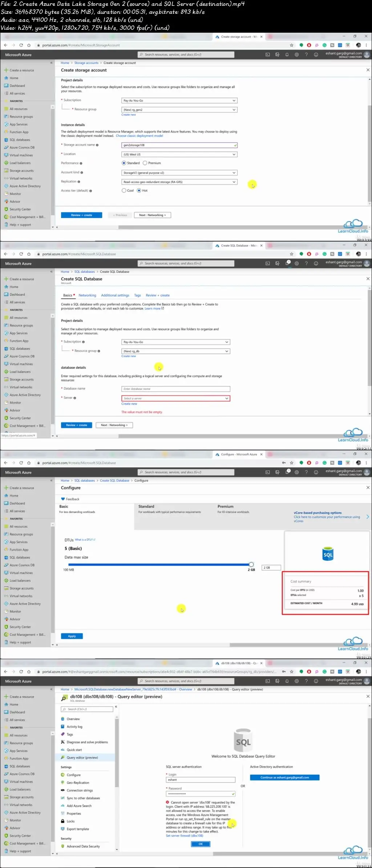Open Cloud Shell icon in Create storage account header
The width and height of the screenshot is (372, 868).
[x=268, y=55]
